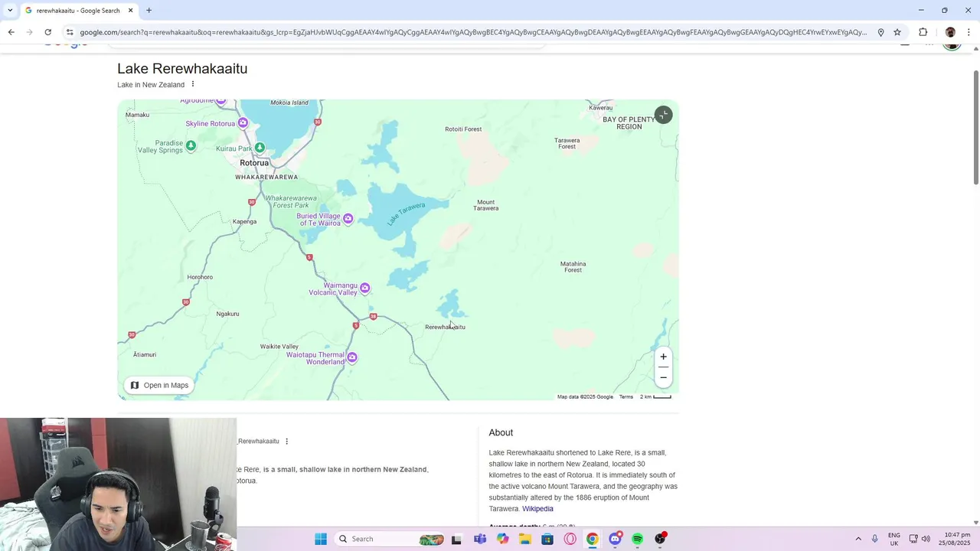Open Opera browser from the taskbar
980x551 pixels.
[x=570, y=539]
